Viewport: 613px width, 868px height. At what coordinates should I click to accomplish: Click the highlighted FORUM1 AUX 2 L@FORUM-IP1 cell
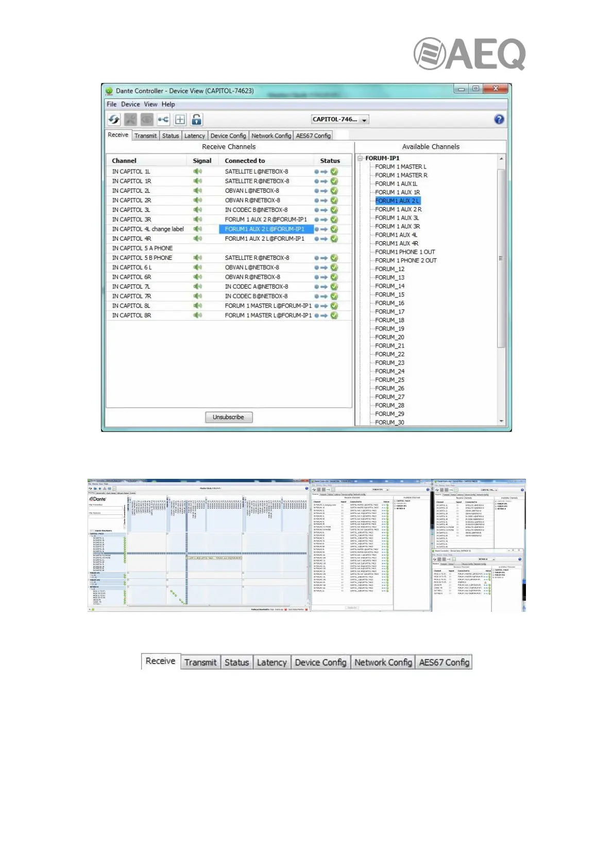(x=266, y=229)
